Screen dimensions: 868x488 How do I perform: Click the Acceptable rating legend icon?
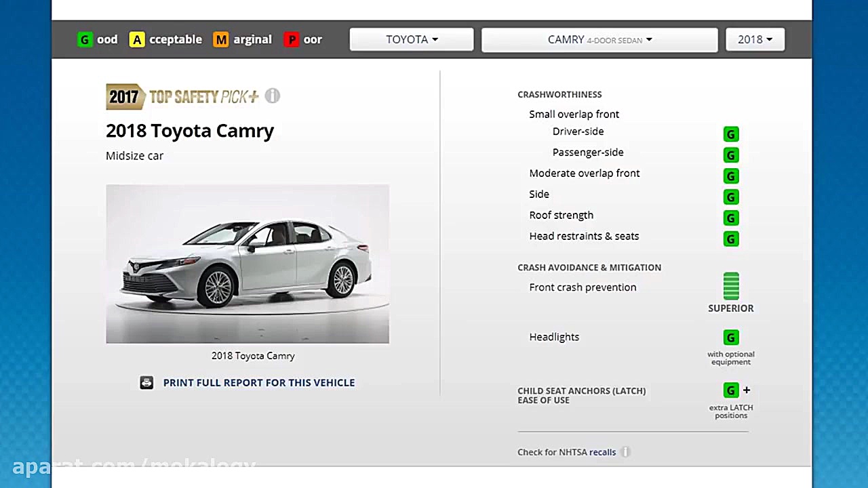coord(137,40)
